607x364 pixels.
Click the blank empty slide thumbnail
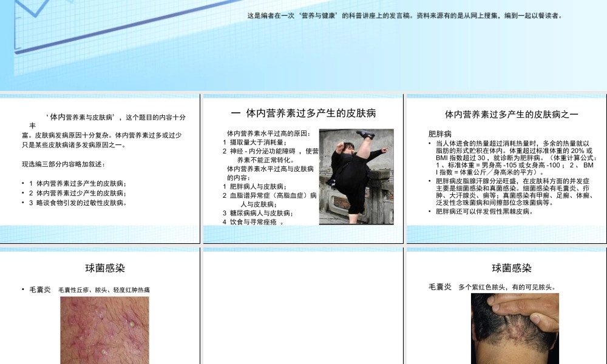tap(300, 303)
